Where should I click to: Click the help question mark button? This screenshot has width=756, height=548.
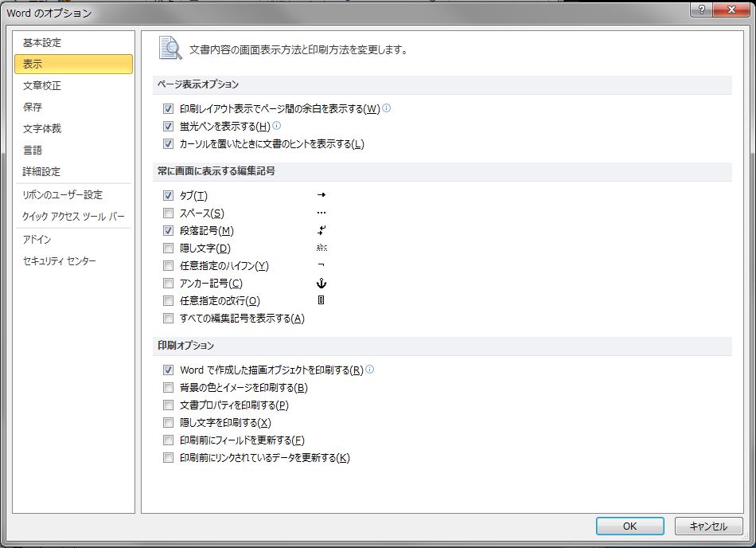pos(701,10)
